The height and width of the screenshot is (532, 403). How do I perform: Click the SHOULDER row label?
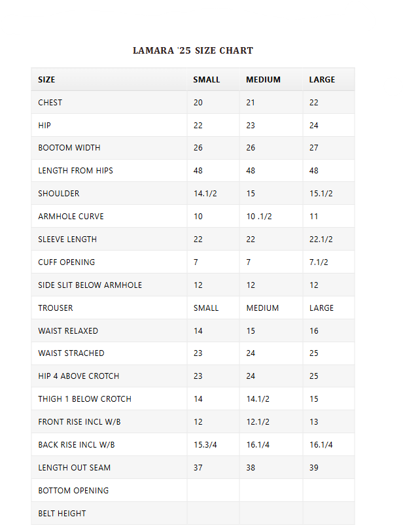(59, 194)
